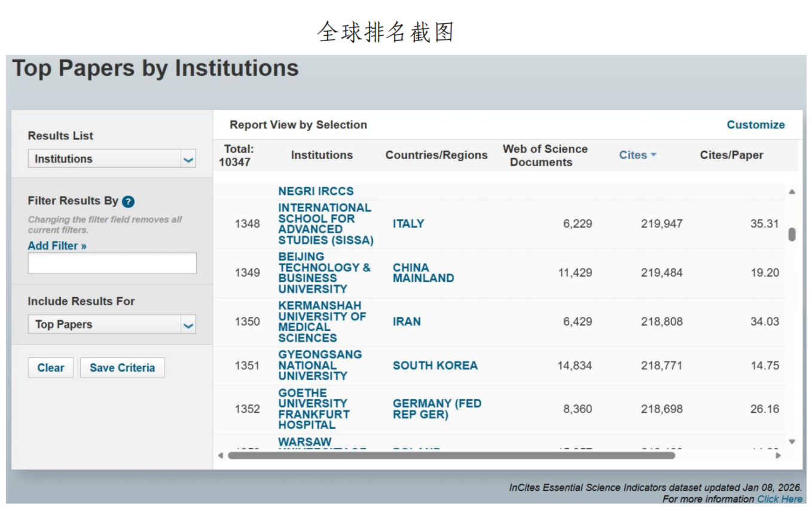This screenshot has height=509, width=812.
Task: Click the Cites sort arrow icon
Action: [x=654, y=155]
